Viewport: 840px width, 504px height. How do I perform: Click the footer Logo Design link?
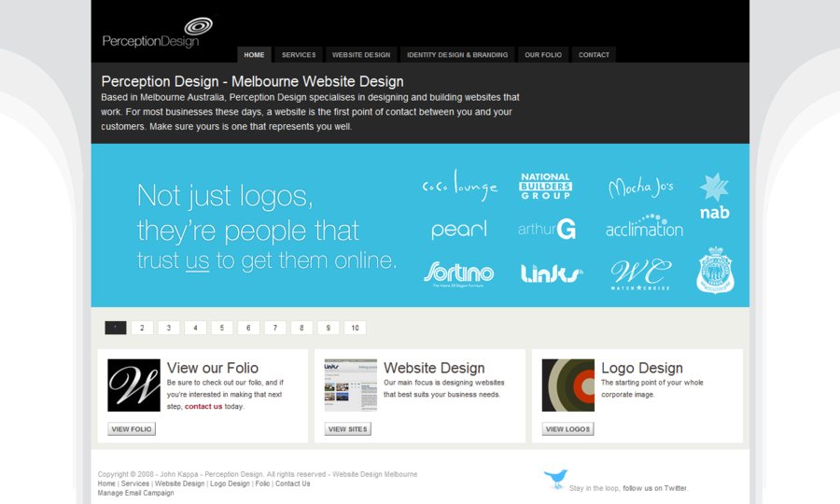point(230,483)
